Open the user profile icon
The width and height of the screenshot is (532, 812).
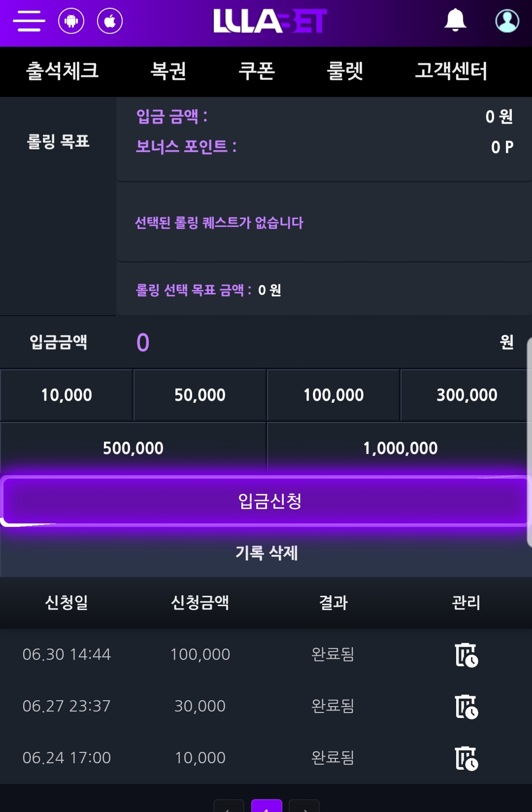pyautogui.click(x=507, y=21)
